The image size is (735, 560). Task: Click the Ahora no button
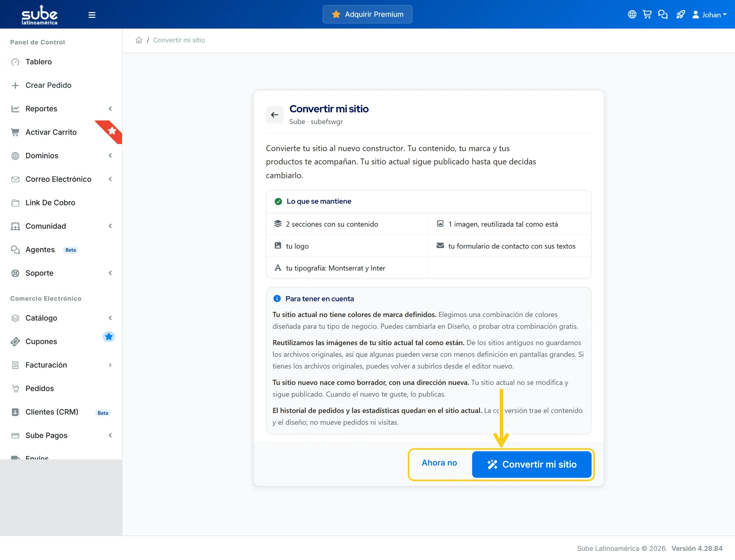[x=439, y=463]
